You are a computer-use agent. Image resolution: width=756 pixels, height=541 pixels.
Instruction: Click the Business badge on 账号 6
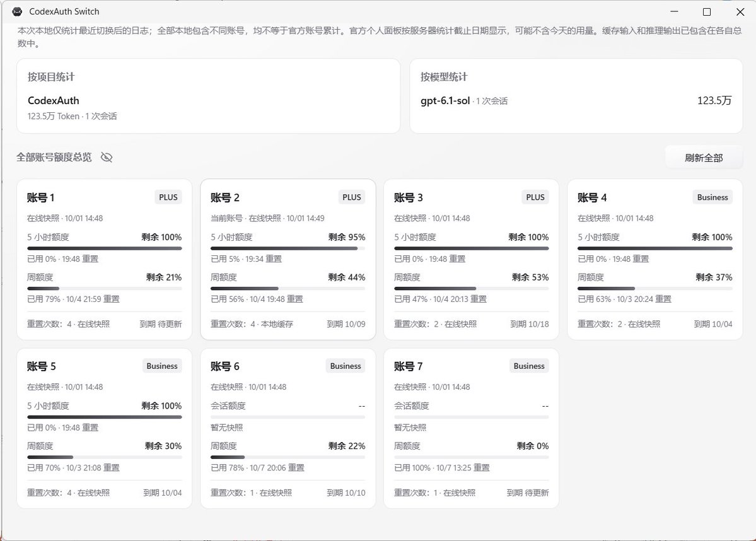click(x=346, y=366)
